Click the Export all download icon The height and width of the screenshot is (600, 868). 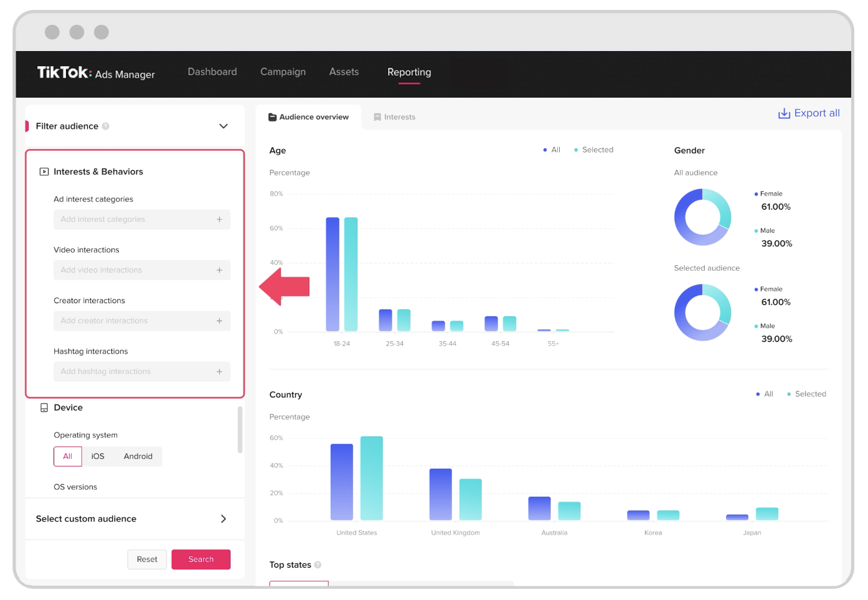(784, 113)
